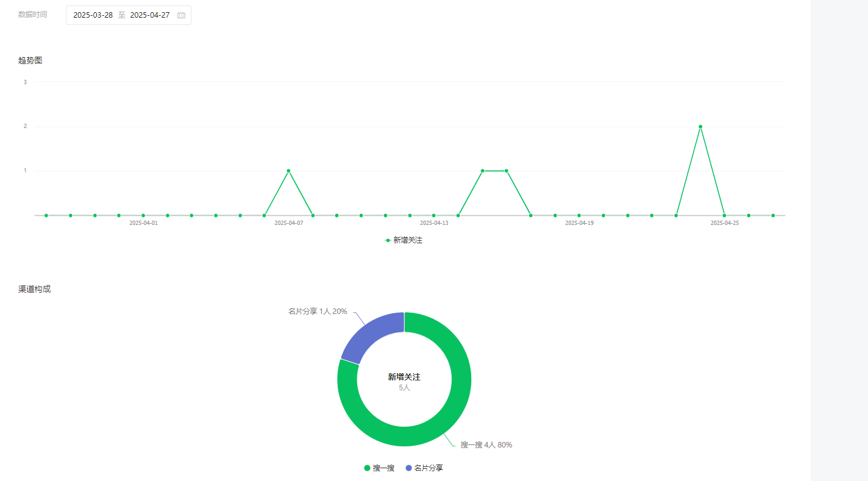Toggle 新增关注 series in trend chart legend
Viewport: 868px width, 481px height.
[x=404, y=240]
